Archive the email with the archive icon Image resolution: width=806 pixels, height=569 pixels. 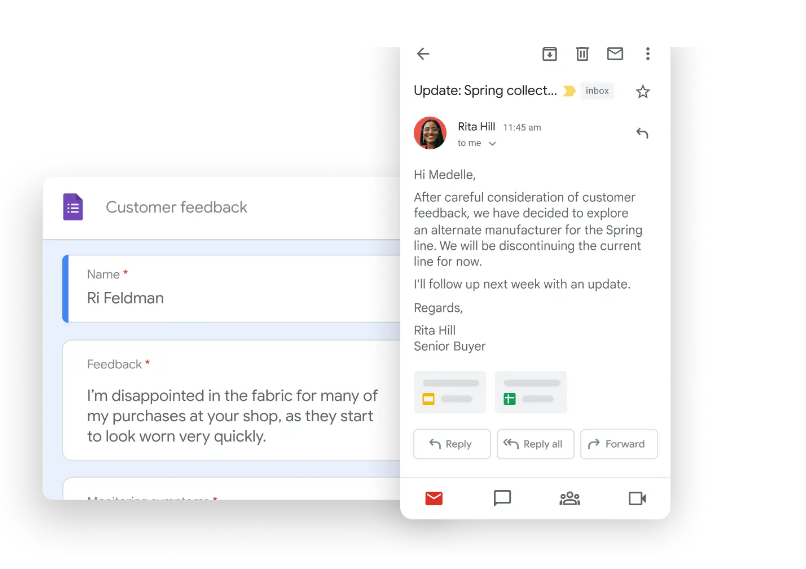[x=549, y=54]
